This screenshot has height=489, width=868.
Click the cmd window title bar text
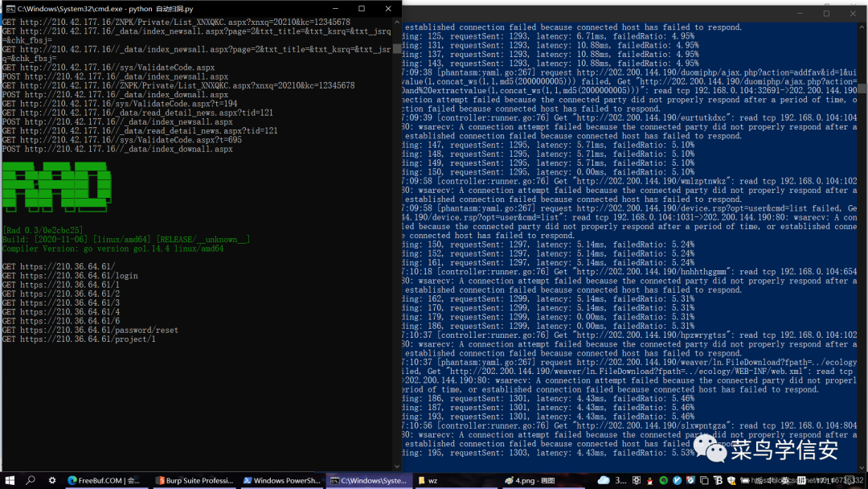point(105,9)
